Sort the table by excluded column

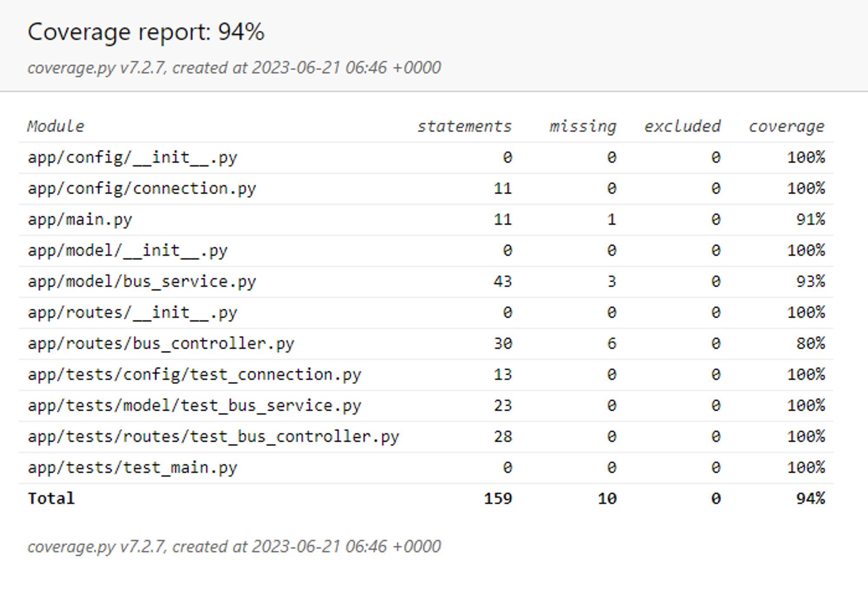click(x=682, y=126)
